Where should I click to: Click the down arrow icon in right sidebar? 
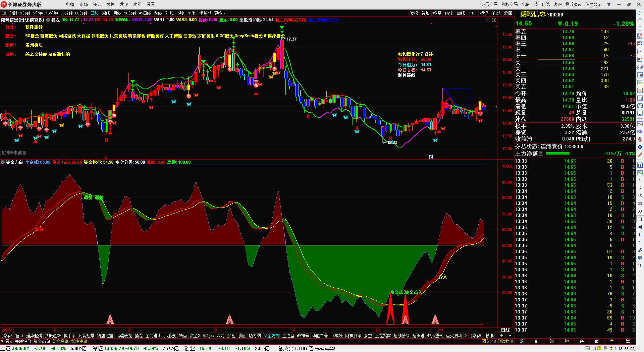(x=640, y=28)
